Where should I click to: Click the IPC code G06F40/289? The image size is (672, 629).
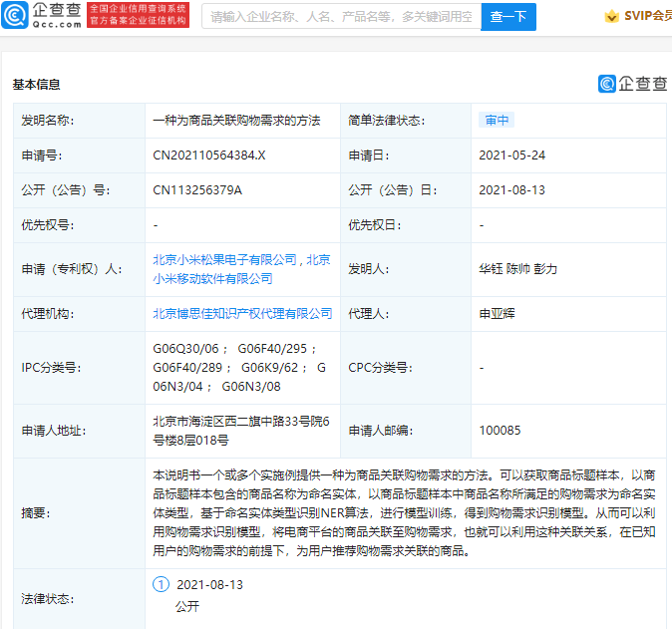[x=187, y=368]
